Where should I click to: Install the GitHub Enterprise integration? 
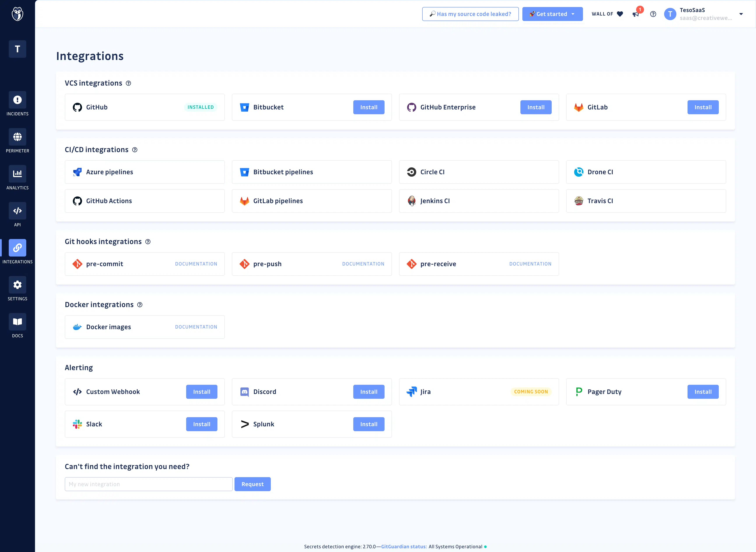[x=536, y=107]
